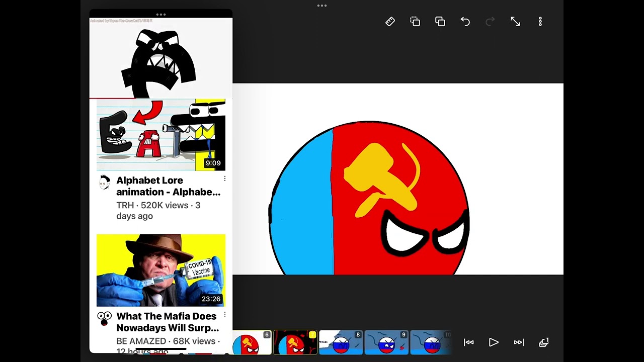
Task: Tap the drawing canvas with the countryball
Action: 398,179
